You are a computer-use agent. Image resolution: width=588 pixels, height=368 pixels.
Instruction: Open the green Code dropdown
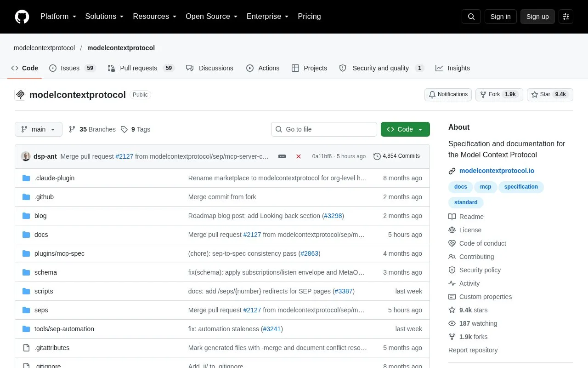(x=405, y=129)
